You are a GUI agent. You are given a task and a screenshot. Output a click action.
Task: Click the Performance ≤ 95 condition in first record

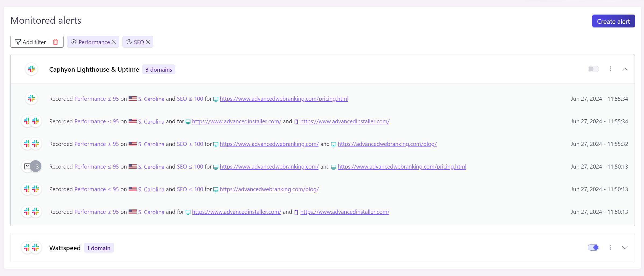pos(97,99)
